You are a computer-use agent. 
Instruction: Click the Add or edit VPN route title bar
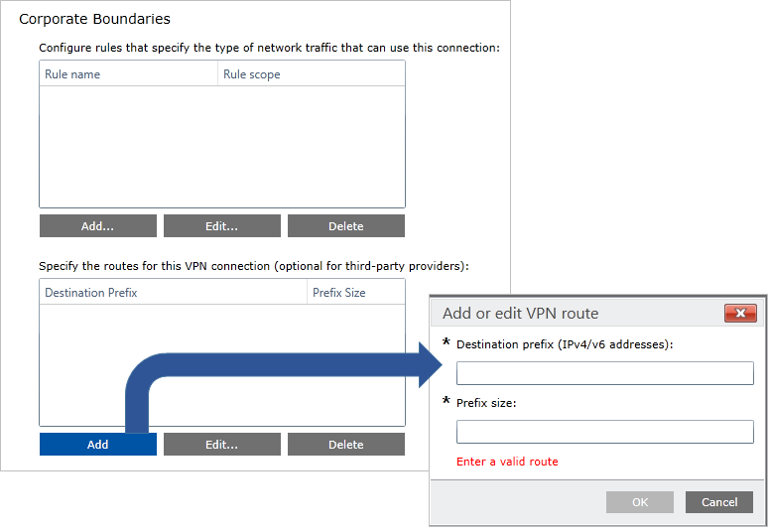576,314
